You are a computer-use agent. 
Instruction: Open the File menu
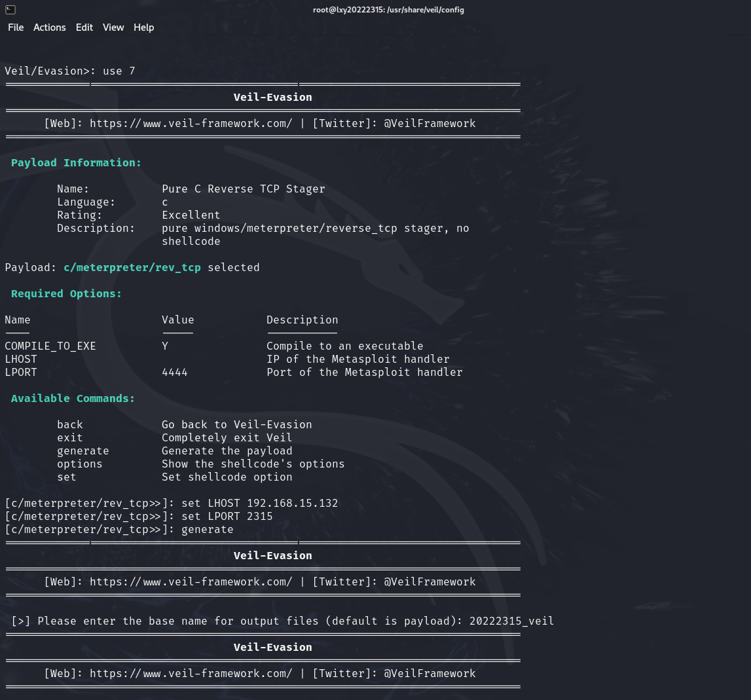point(16,28)
